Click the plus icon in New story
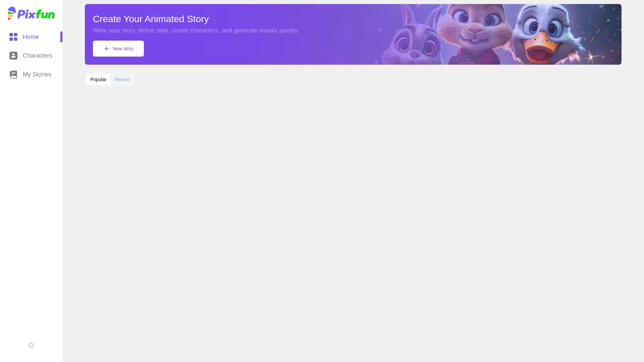644x362 pixels. 107,49
